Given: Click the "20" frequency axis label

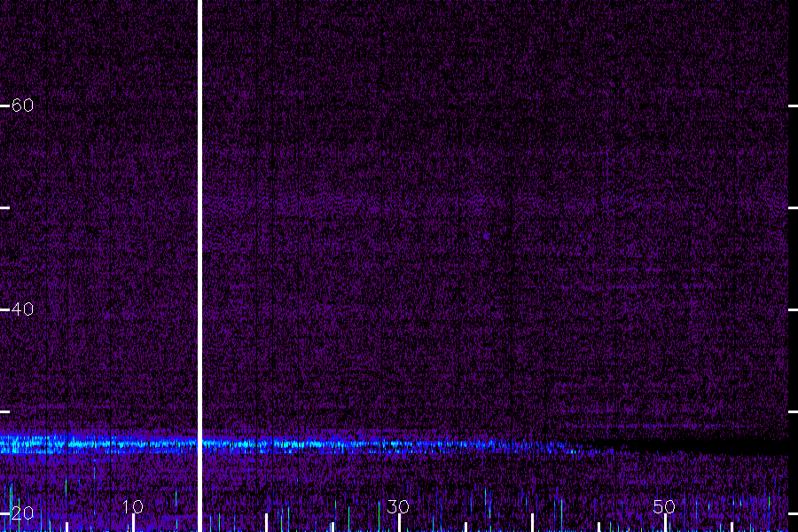Looking at the screenshot, I should (22, 512).
